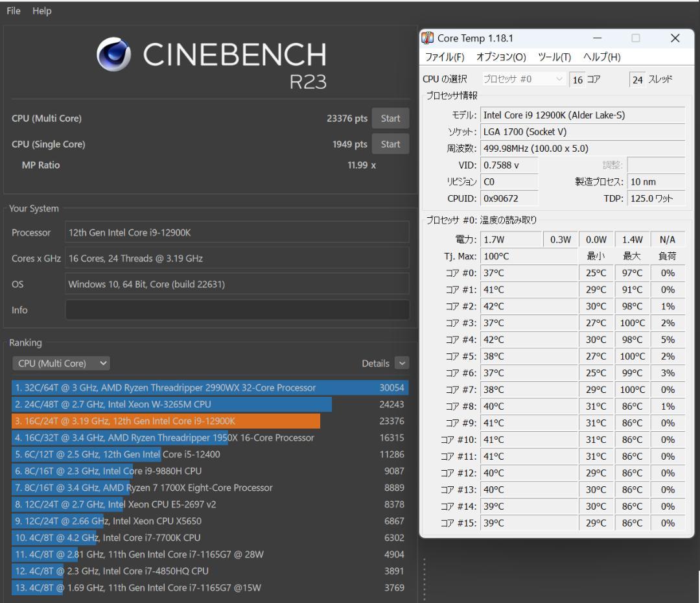Viewport: 700px width, 603px height.
Task: Select ranking row 10 Core i7-7700K
Action: coord(210,538)
